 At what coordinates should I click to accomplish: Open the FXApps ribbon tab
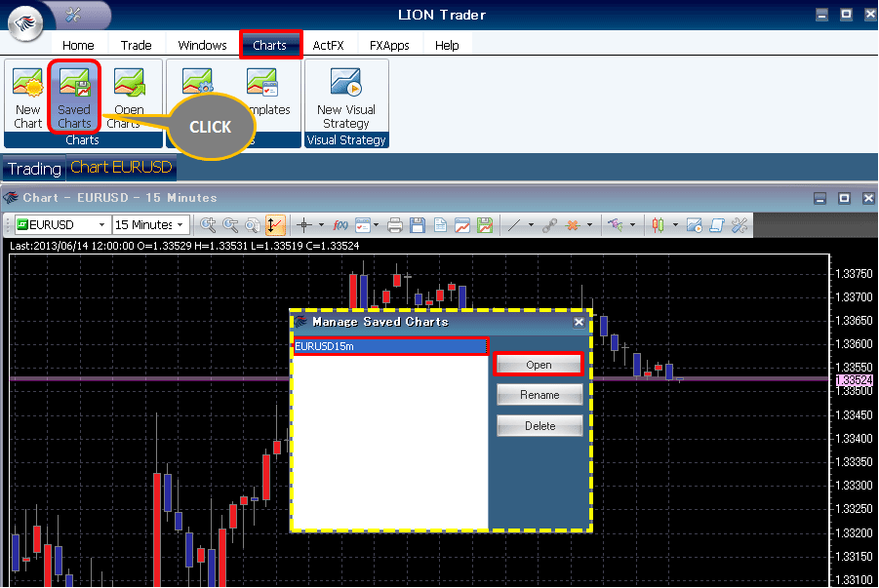(389, 45)
